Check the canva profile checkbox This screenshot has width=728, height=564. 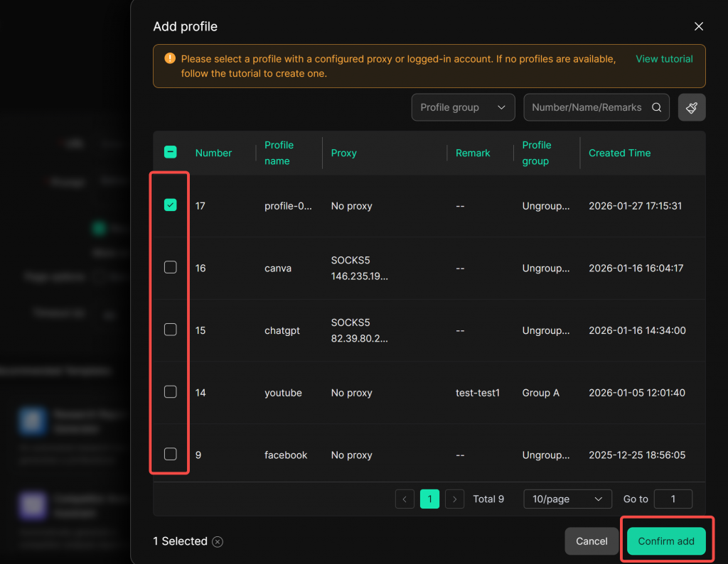click(x=171, y=268)
